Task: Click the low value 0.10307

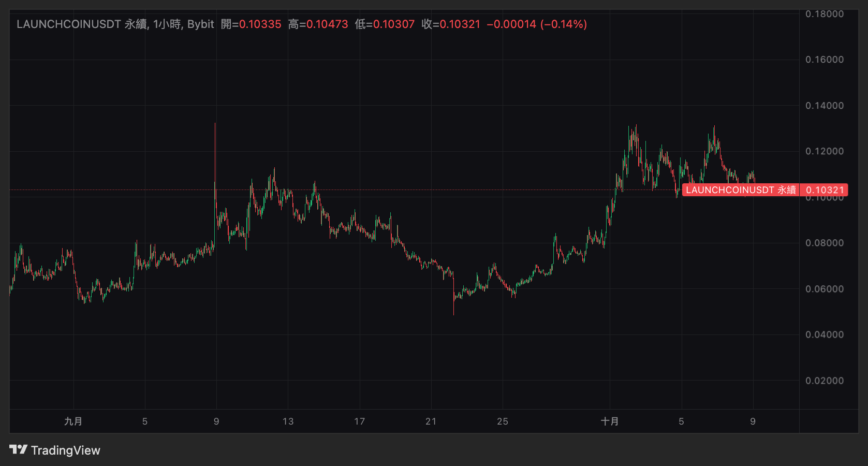Action: pos(393,24)
